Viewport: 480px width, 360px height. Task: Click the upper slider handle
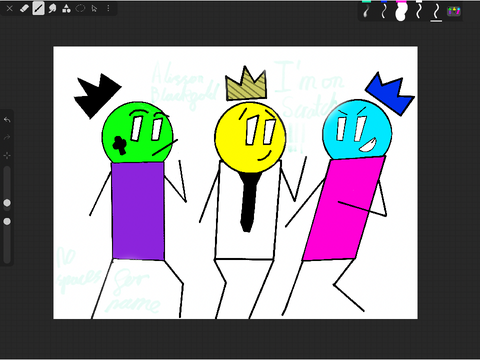(7, 203)
